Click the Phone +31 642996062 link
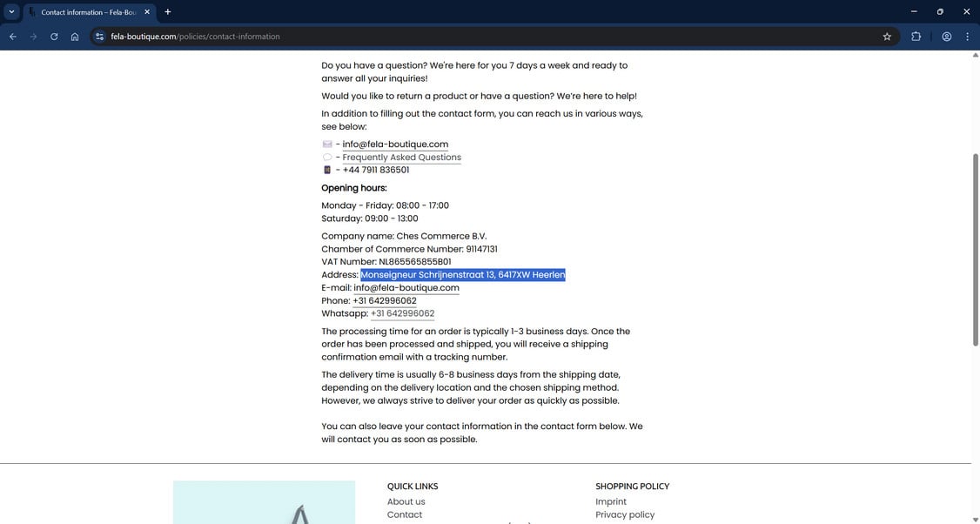Viewport: 980px width, 524px height. [385, 301]
